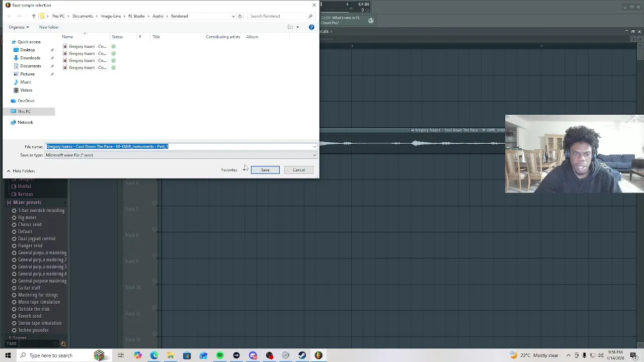The width and height of the screenshot is (644, 362).
Task: Open Steam from the taskbar
Action: (302, 355)
